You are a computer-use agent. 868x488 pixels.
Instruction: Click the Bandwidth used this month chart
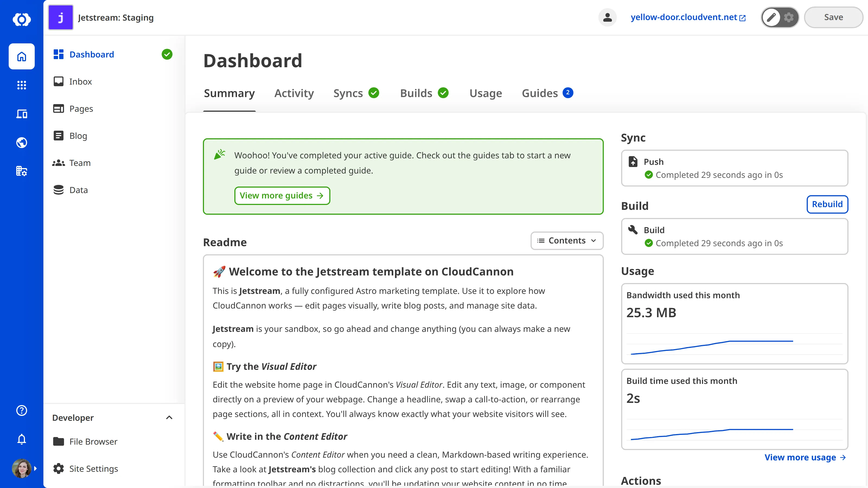pos(735,344)
